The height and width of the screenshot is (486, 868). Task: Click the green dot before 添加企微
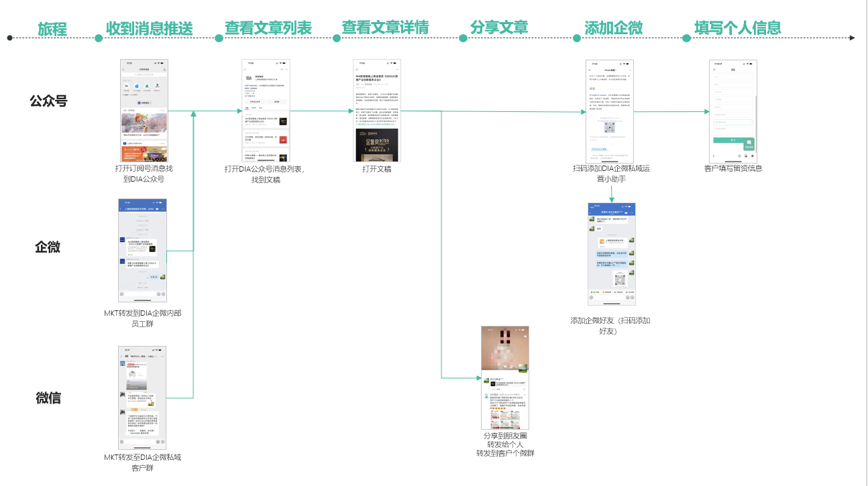577,38
